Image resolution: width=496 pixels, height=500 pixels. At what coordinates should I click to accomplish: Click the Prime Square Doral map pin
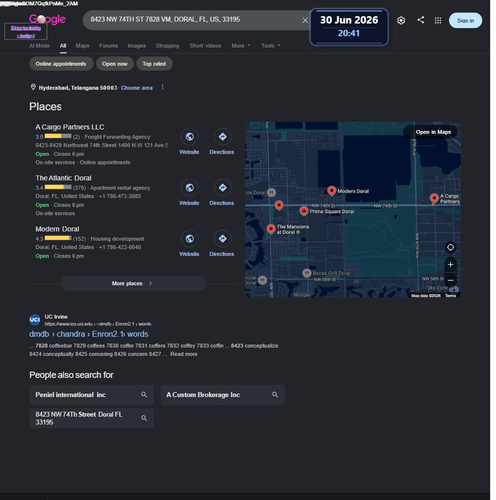[304, 211]
